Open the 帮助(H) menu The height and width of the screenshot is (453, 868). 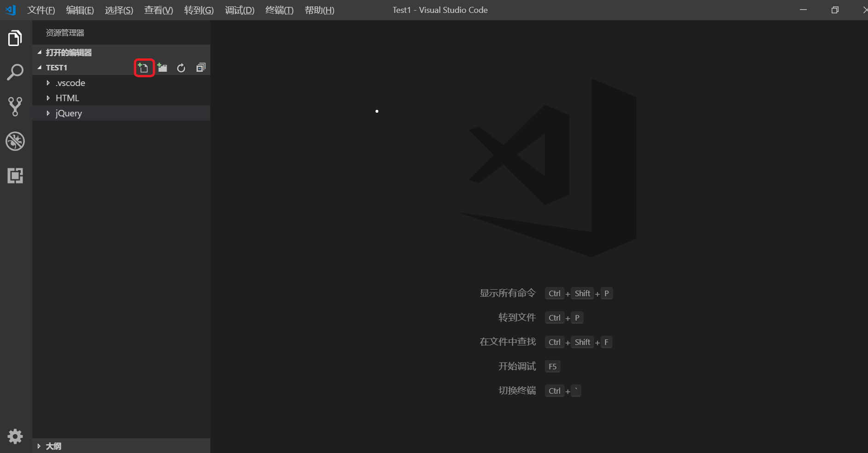319,10
